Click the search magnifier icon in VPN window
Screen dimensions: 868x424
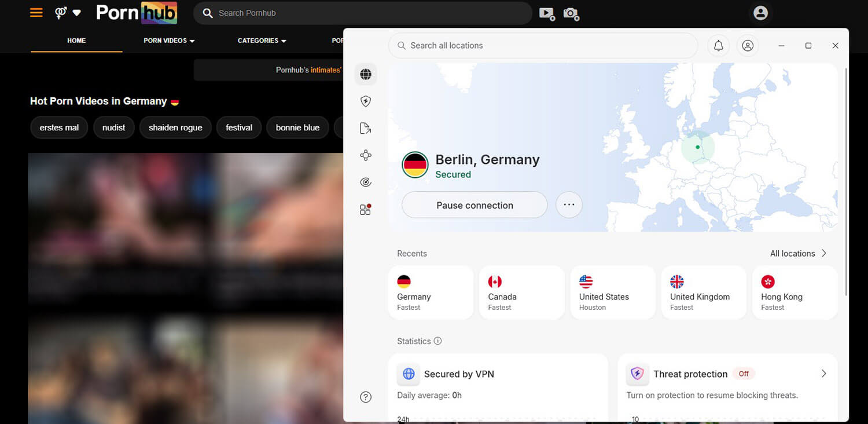[x=401, y=45]
